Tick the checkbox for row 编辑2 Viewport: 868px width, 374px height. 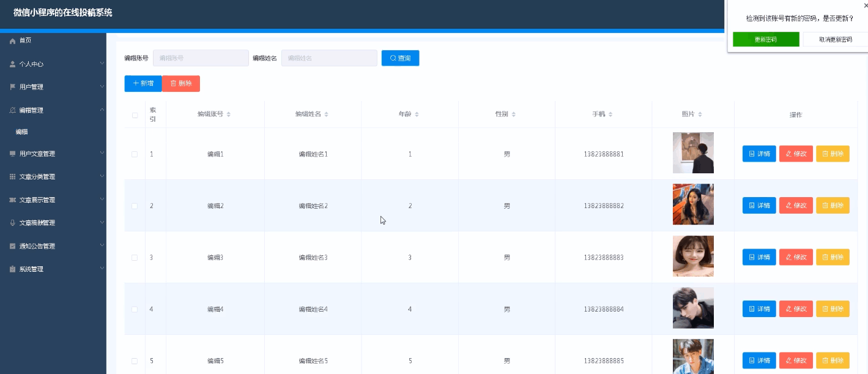135,205
